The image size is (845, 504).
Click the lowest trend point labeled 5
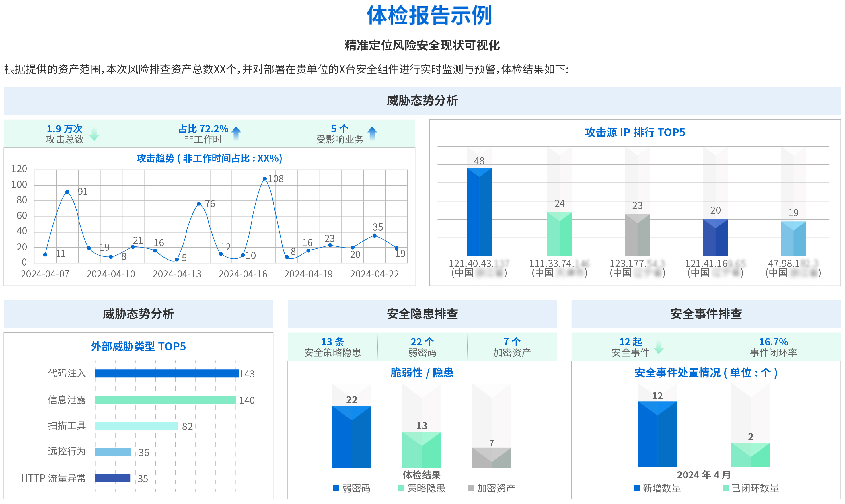pyautogui.click(x=177, y=260)
